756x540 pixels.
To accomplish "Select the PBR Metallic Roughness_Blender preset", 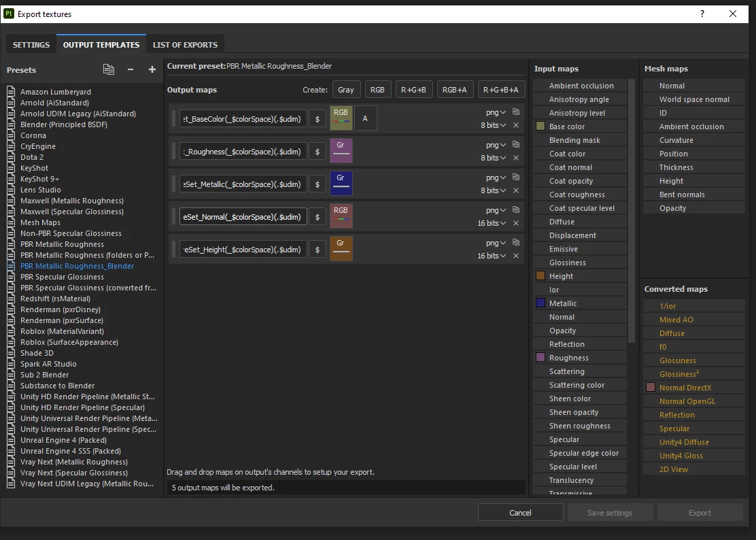I will click(77, 266).
